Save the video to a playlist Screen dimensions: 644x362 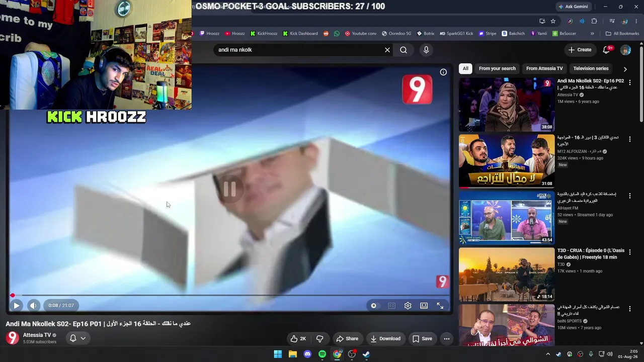(x=422, y=338)
